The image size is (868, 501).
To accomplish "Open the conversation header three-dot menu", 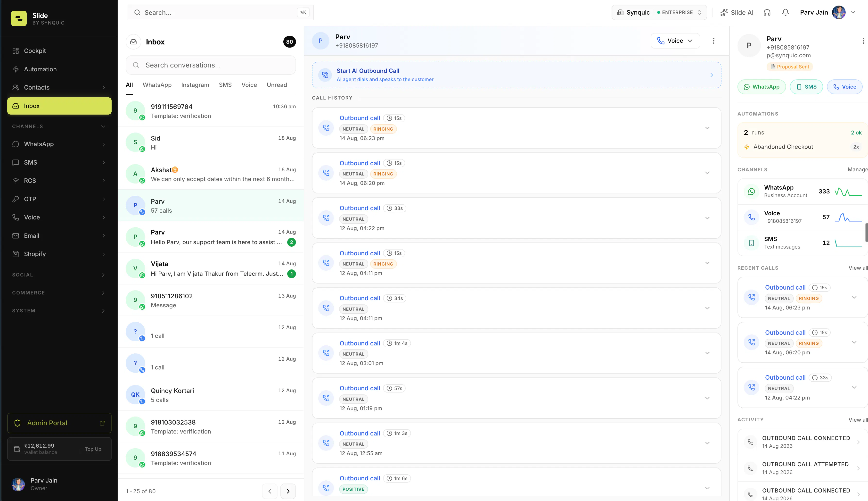I will coord(714,41).
